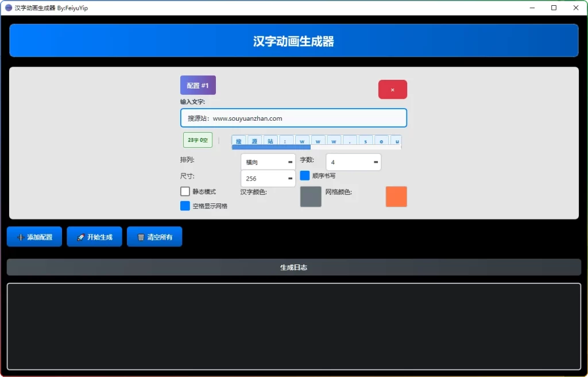Screen dimensions: 588x377
Task: Open the 排列 dropdown showing 横向
Action: point(268,162)
